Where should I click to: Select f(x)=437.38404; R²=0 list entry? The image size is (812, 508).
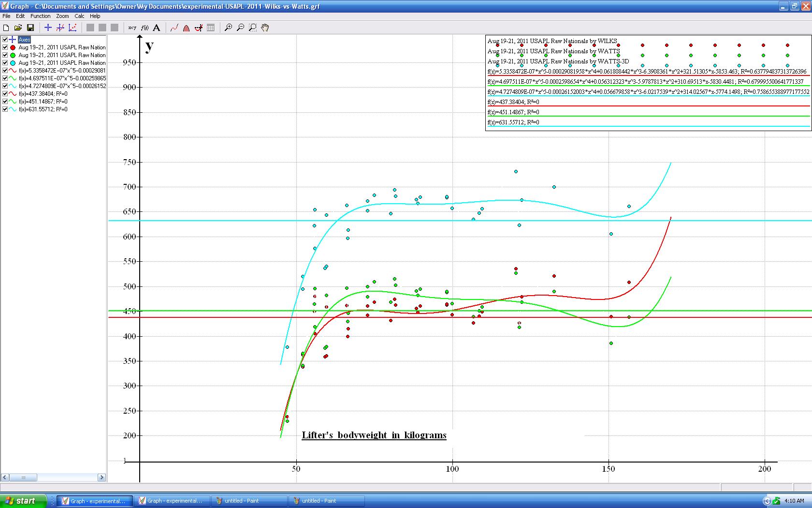click(x=43, y=94)
